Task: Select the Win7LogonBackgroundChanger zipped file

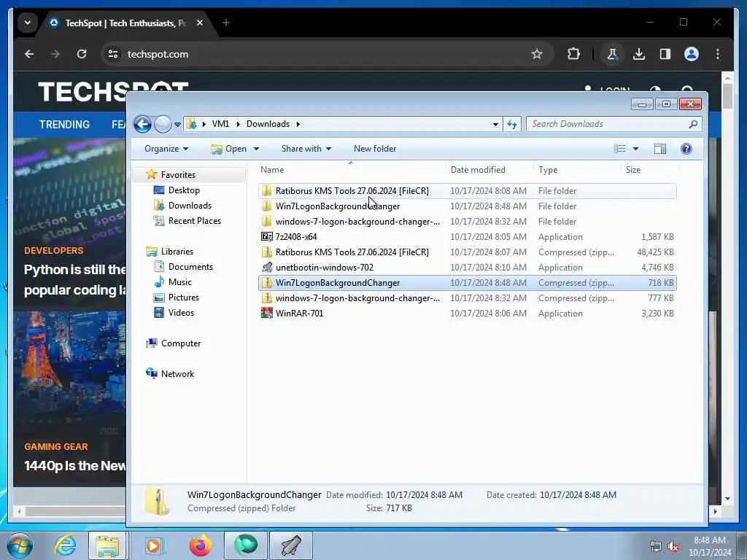Action: (468, 282)
